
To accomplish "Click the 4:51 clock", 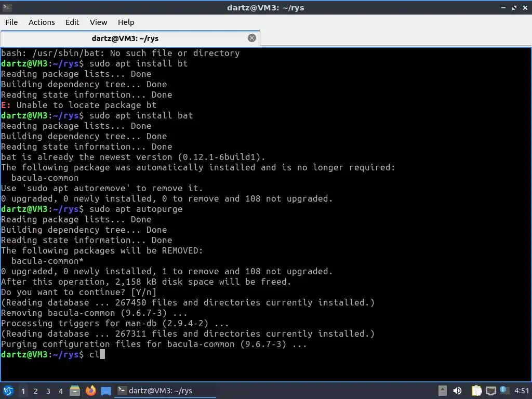I will (x=522, y=391).
